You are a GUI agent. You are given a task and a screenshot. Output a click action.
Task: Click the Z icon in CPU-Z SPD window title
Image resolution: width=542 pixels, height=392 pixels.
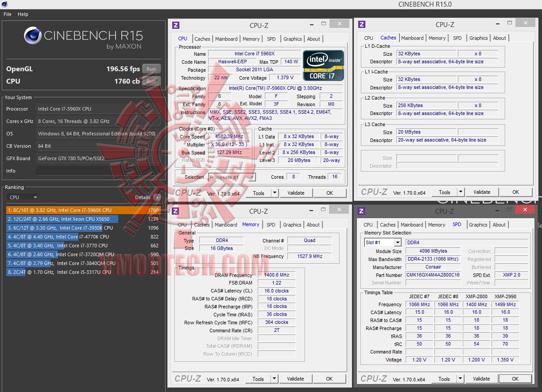[x=361, y=211]
